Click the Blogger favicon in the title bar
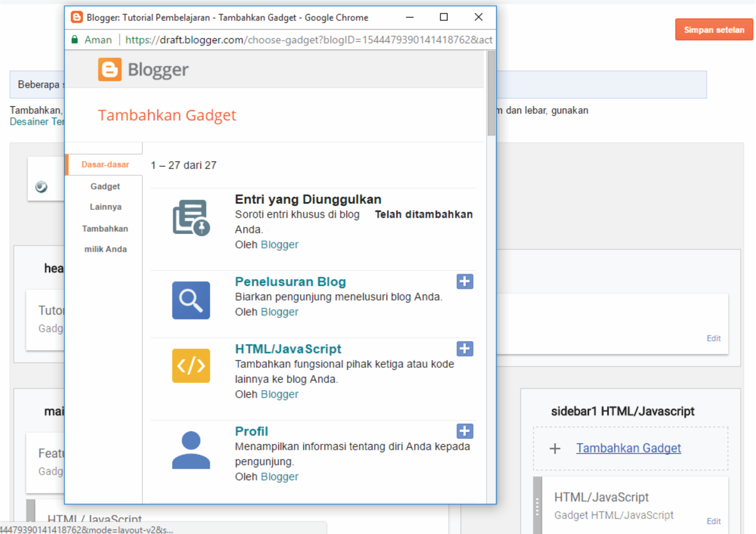This screenshot has width=756, height=534. [x=77, y=17]
